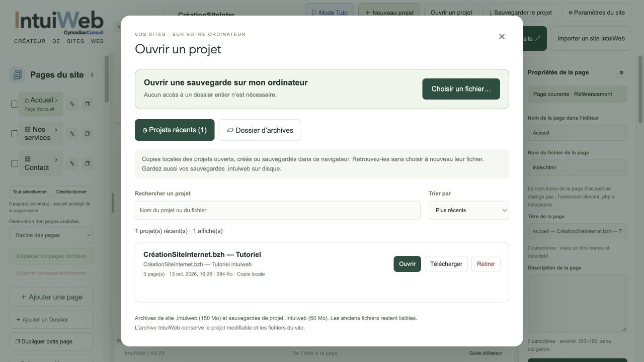Remove the recent project with Retirer
This screenshot has width=644, height=362.
pos(486,264)
